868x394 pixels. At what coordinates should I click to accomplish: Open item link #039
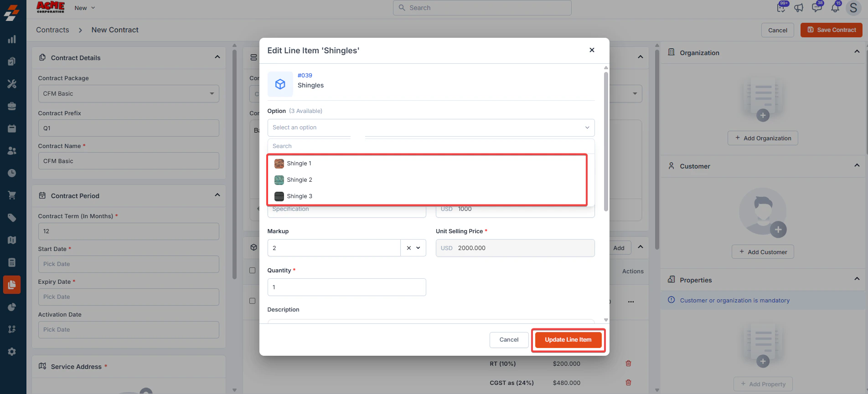click(305, 76)
